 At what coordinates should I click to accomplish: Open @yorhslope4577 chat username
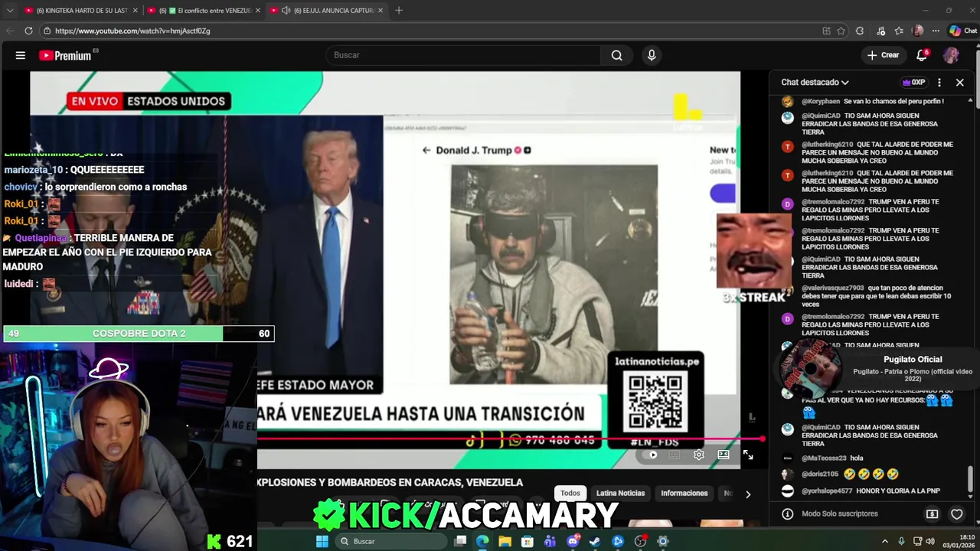(x=827, y=491)
